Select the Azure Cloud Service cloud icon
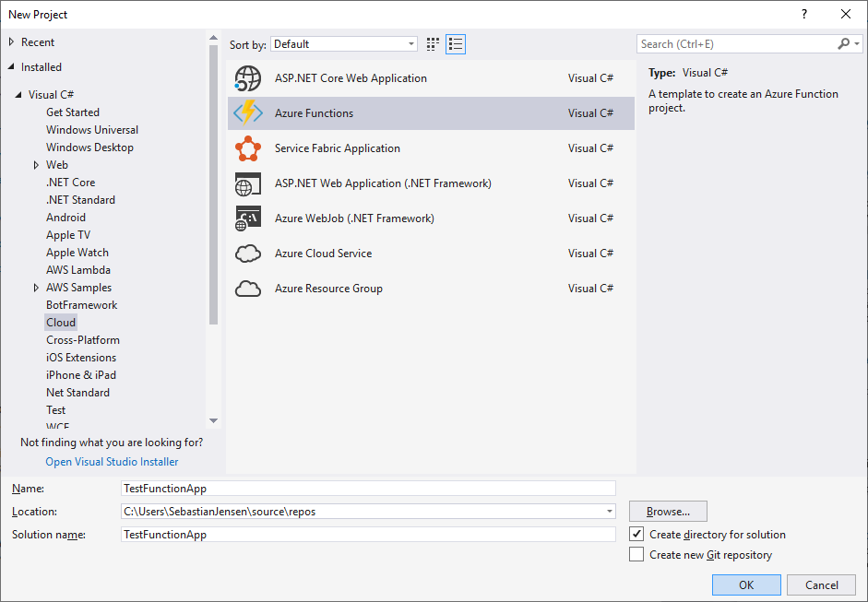Image resolution: width=868 pixels, height=602 pixels. click(x=248, y=254)
